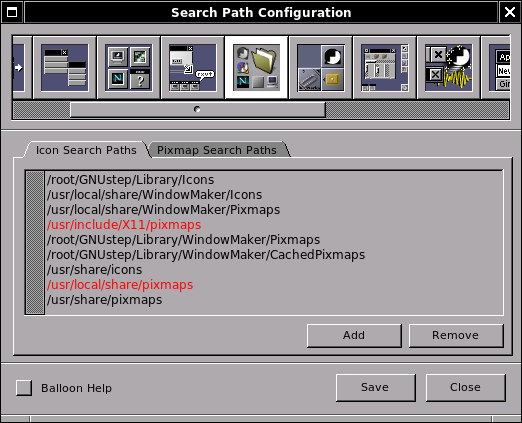Click the Remove button
Viewport: 522px width, 423px height.
click(x=456, y=335)
